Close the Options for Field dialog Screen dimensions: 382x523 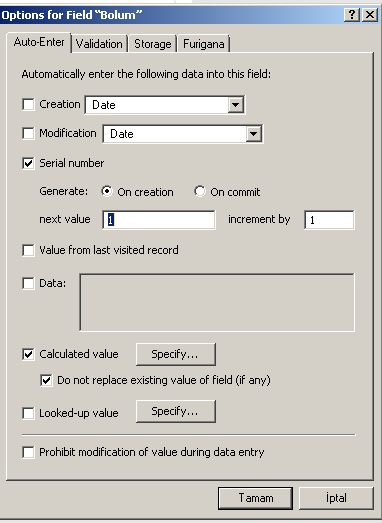[x=370, y=15]
